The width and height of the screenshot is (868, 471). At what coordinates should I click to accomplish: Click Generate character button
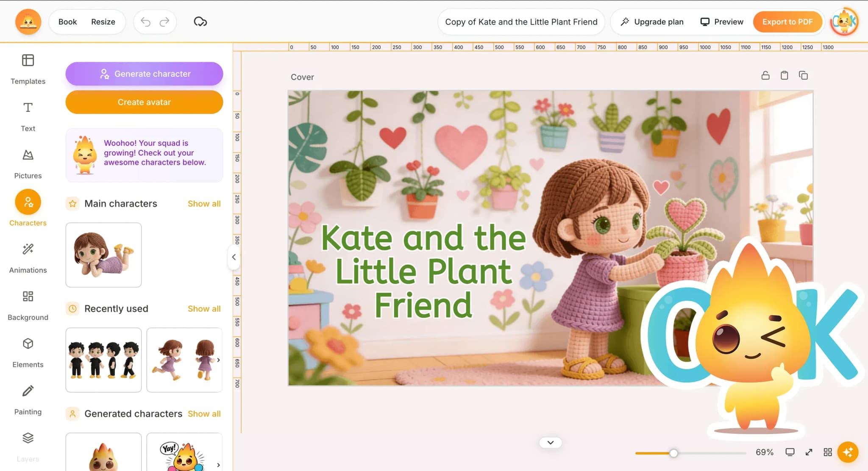tap(144, 74)
